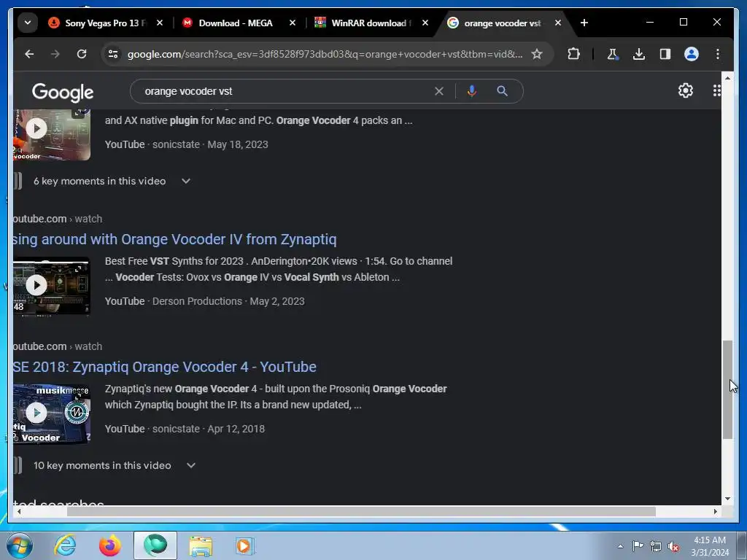Click the horizontal scroll right arrow

(x=716, y=511)
